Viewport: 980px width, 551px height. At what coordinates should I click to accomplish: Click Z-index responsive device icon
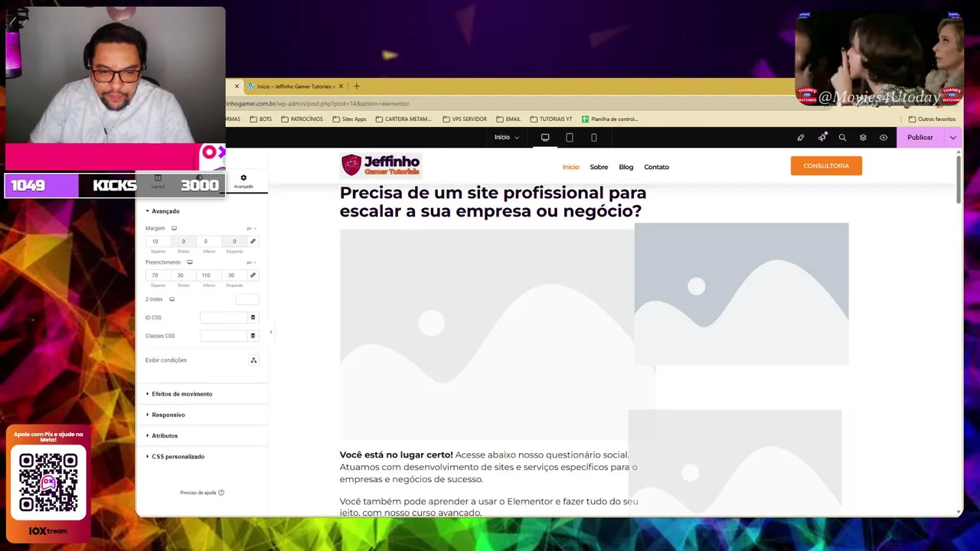pos(171,299)
